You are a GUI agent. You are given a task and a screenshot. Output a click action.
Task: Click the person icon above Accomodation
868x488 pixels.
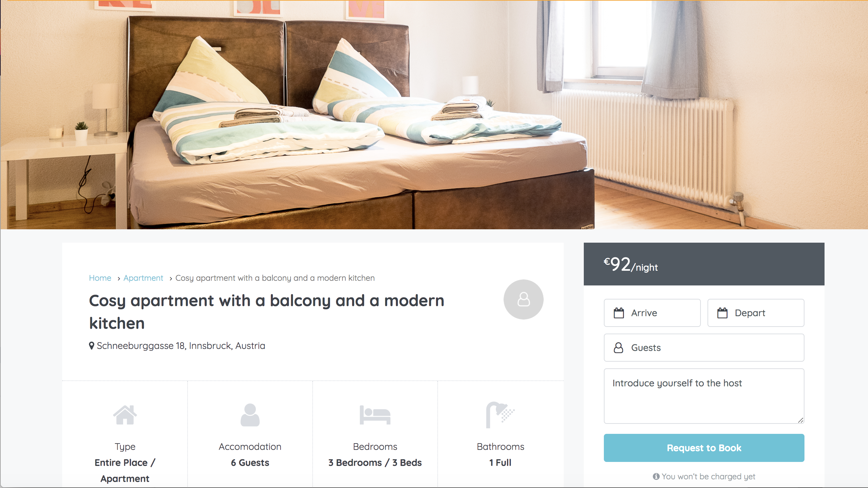point(250,415)
